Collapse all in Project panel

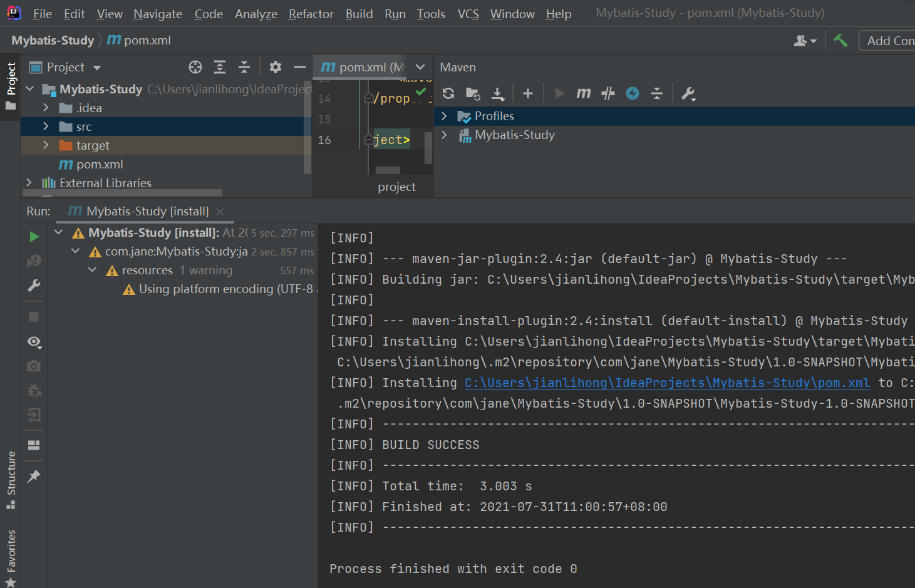pos(244,67)
